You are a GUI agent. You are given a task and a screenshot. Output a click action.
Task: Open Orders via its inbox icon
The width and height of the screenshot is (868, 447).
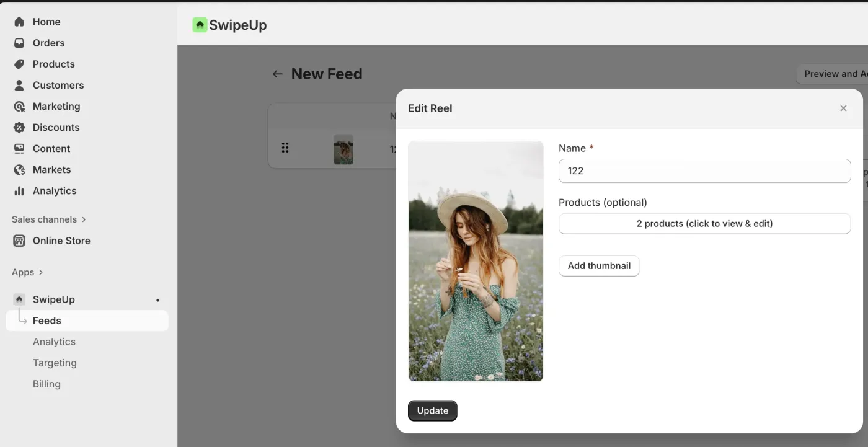[x=19, y=43]
